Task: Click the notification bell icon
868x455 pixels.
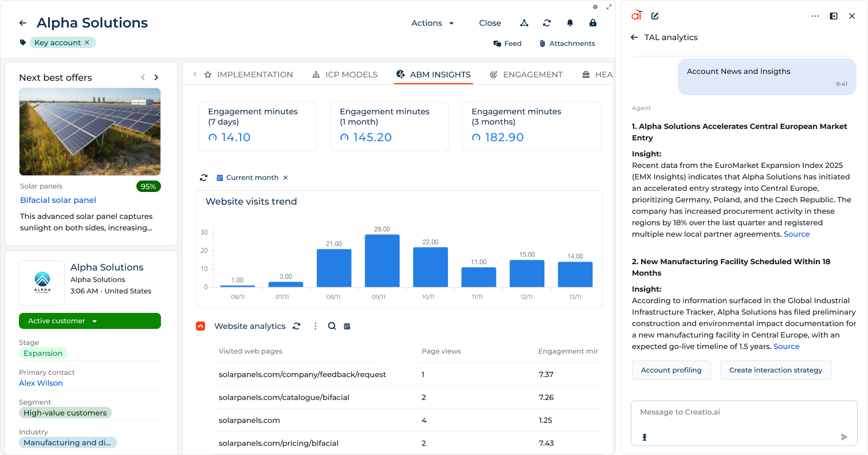Action: (x=569, y=23)
